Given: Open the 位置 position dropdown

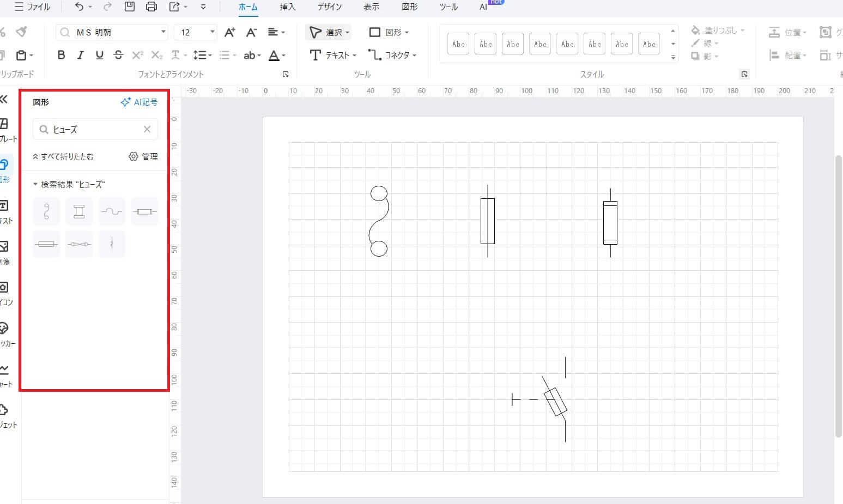Looking at the screenshot, I should pos(787,33).
